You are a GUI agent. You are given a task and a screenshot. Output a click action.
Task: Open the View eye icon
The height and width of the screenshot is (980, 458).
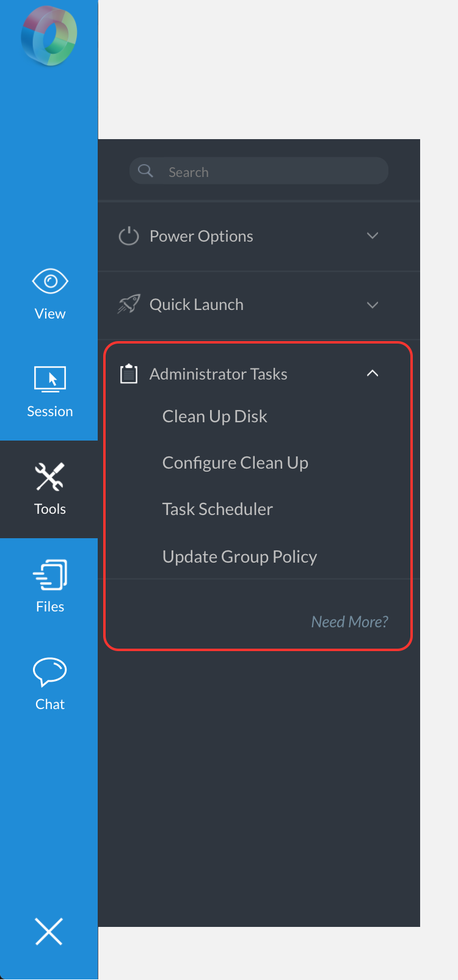click(50, 281)
